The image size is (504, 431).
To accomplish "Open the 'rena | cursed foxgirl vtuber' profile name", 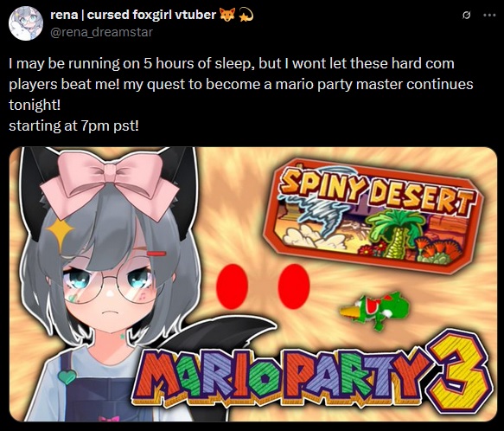I will (x=133, y=15).
